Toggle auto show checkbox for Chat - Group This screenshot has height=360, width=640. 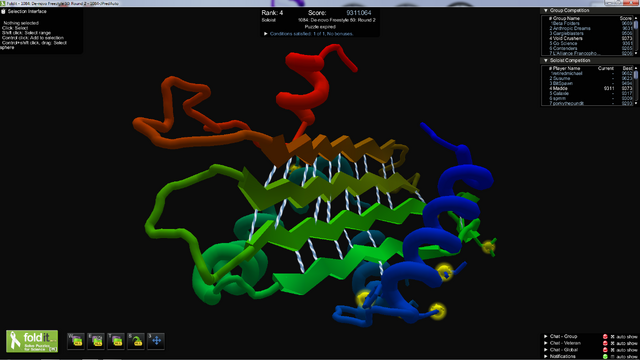point(612,337)
